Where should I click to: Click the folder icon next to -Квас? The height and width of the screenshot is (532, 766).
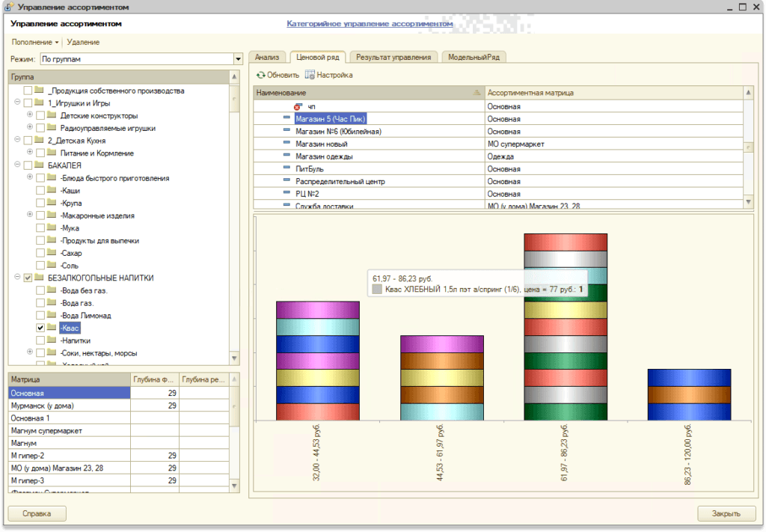[52, 328]
